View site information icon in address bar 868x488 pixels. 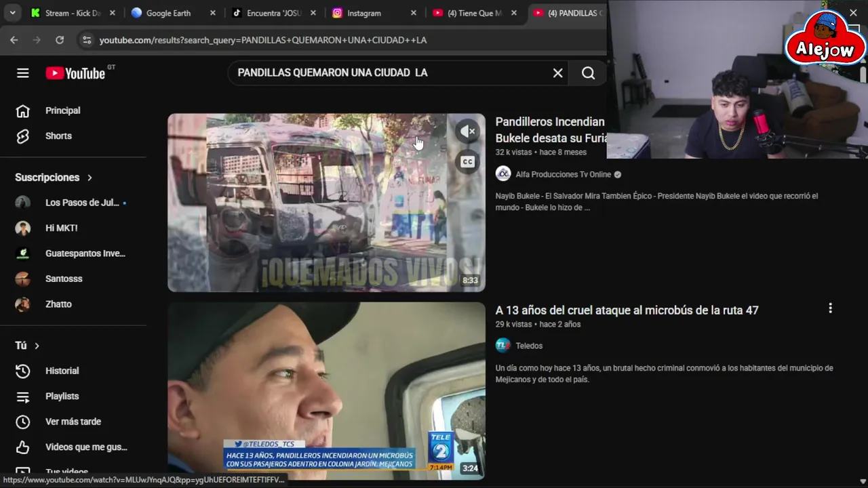(x=87, y=40)
